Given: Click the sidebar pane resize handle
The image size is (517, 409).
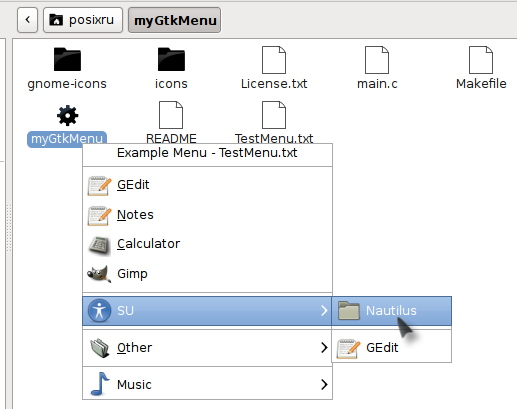Looking at the screenshot, I should point(9,227).
